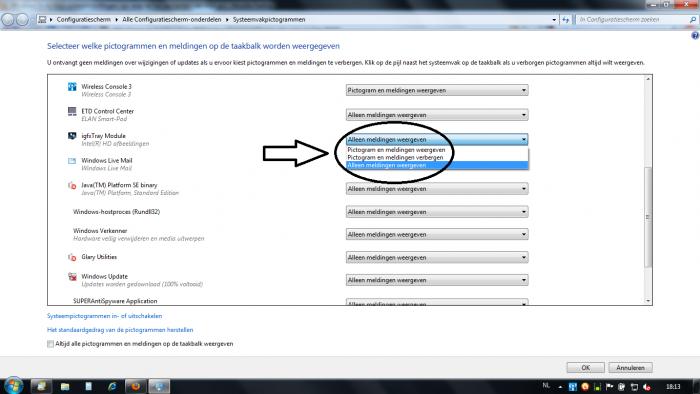
Task: Click 'Configuratiescherm' in the breadcrumb
Action: tap(83, 20)
